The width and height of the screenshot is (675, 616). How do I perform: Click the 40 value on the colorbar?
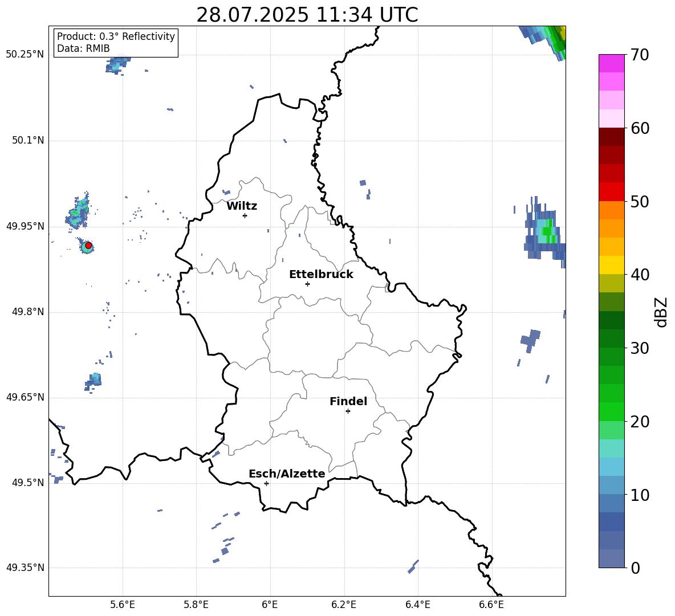click(x=640, y=275)
